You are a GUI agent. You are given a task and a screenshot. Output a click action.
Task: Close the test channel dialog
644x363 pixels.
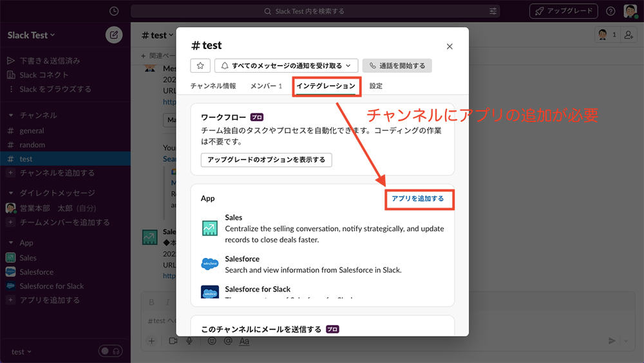click(450, 46)
